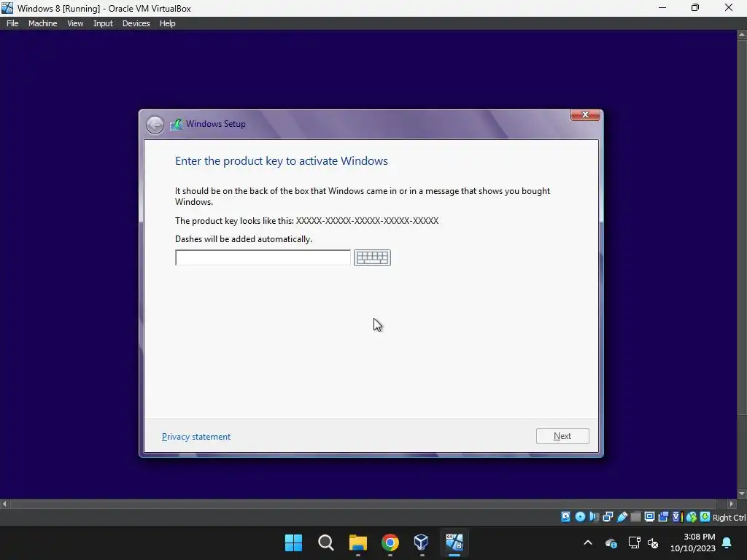Click the muted volume tray icon
Screen dimensions: 747x560
[x=653, y=542]
